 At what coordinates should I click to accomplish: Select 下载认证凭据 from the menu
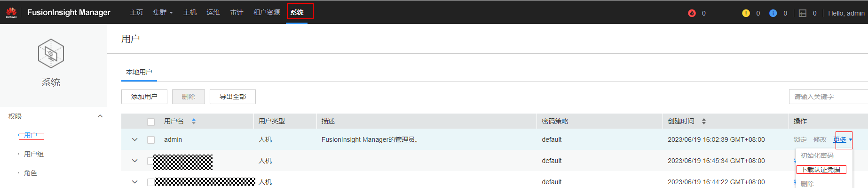(821, 170)
